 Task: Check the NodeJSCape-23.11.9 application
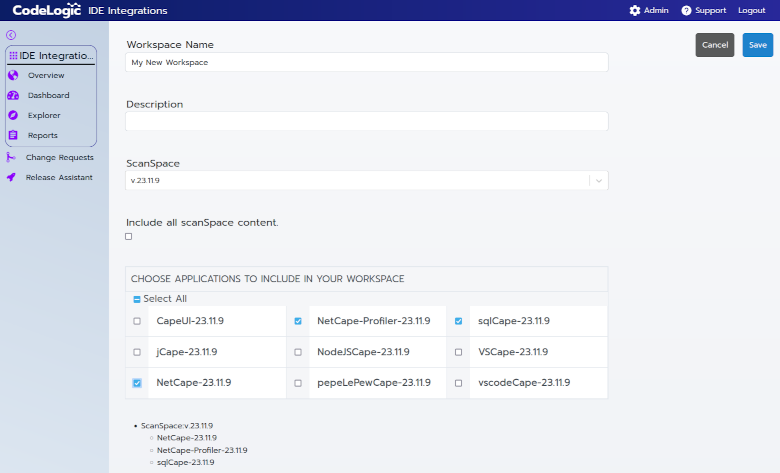pos(298,352)
